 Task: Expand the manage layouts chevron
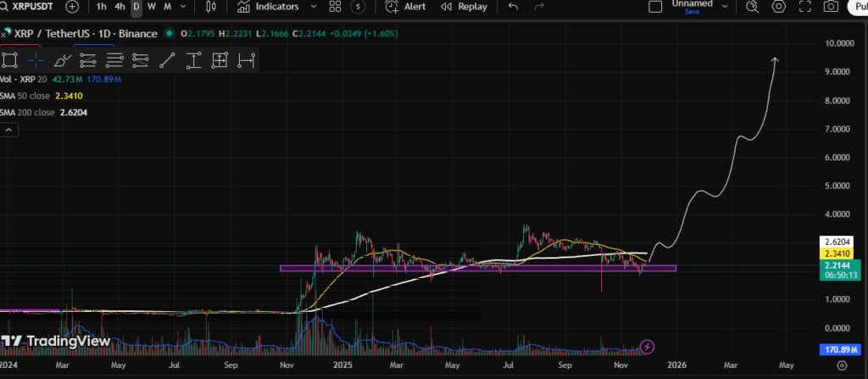pos(725,7)
